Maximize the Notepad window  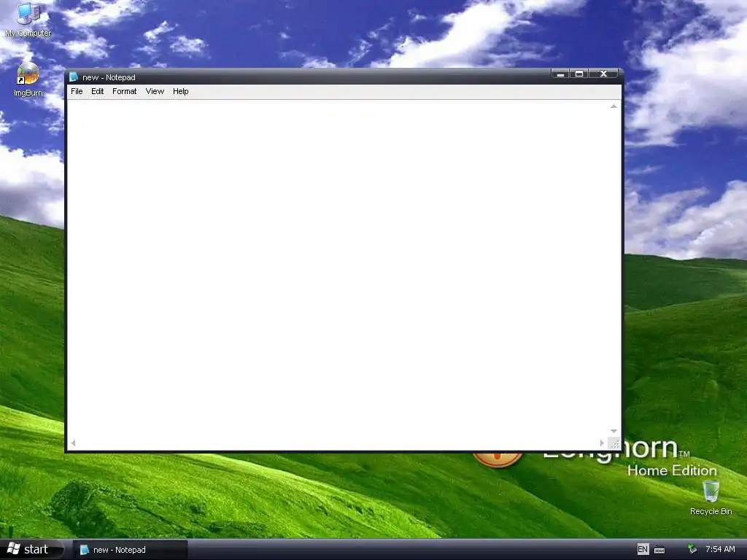pyautogui.click(x=579, y=74)
